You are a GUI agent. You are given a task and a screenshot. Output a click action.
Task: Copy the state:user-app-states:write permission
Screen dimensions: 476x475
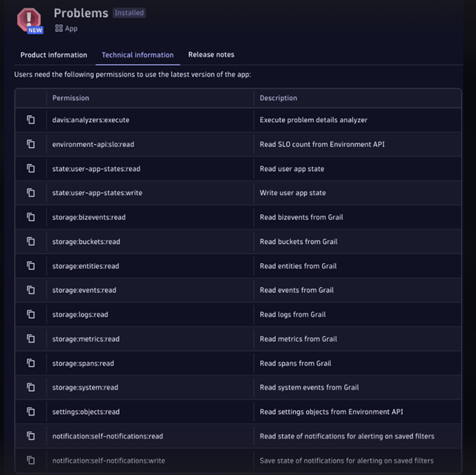point(31,193)
